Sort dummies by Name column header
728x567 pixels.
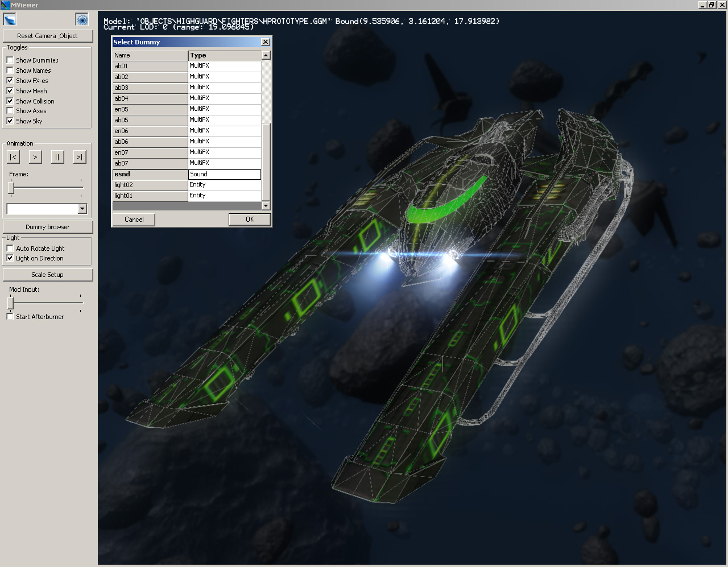coord(150,56)
